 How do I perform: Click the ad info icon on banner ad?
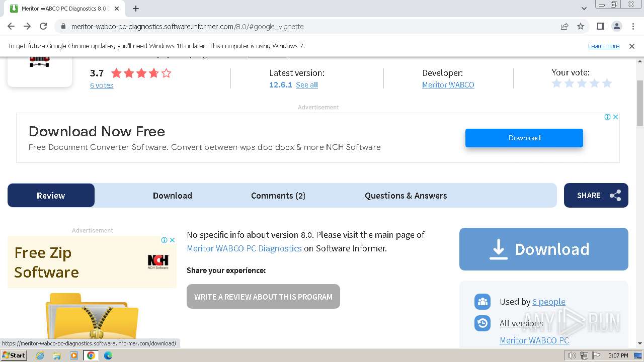(x=607, y=117)
